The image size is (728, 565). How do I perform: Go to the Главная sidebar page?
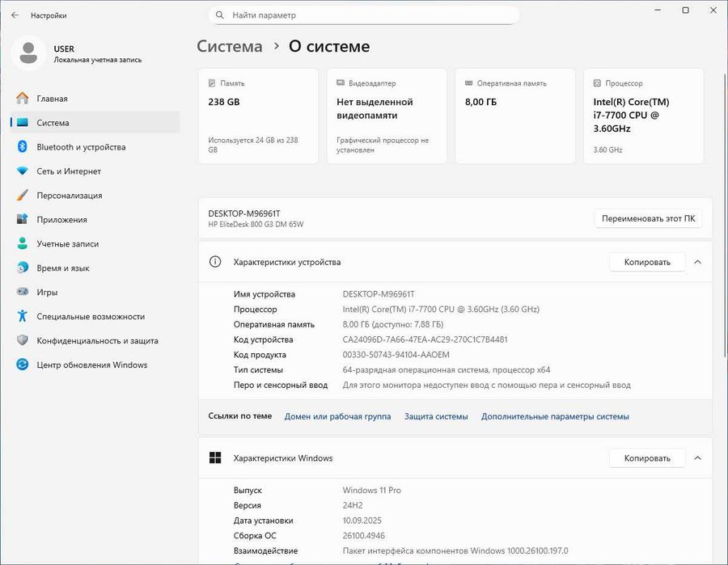52,99
